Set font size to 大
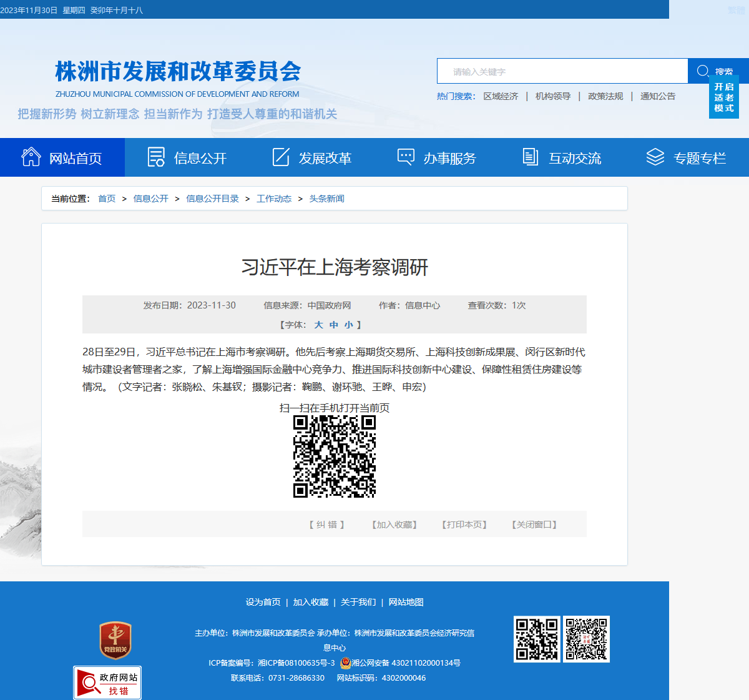 click(x=318, y=325)
